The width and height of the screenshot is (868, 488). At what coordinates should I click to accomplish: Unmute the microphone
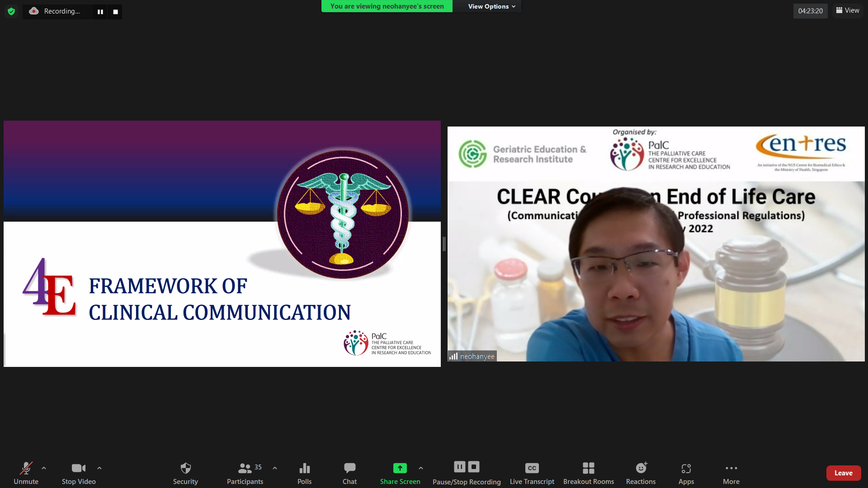click(26, 472)
